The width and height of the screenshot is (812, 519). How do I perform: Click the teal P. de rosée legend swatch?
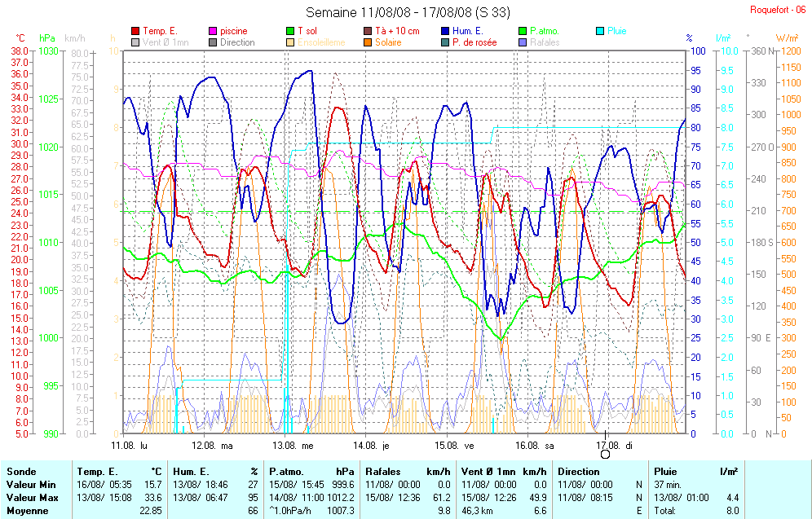(445, 42)
